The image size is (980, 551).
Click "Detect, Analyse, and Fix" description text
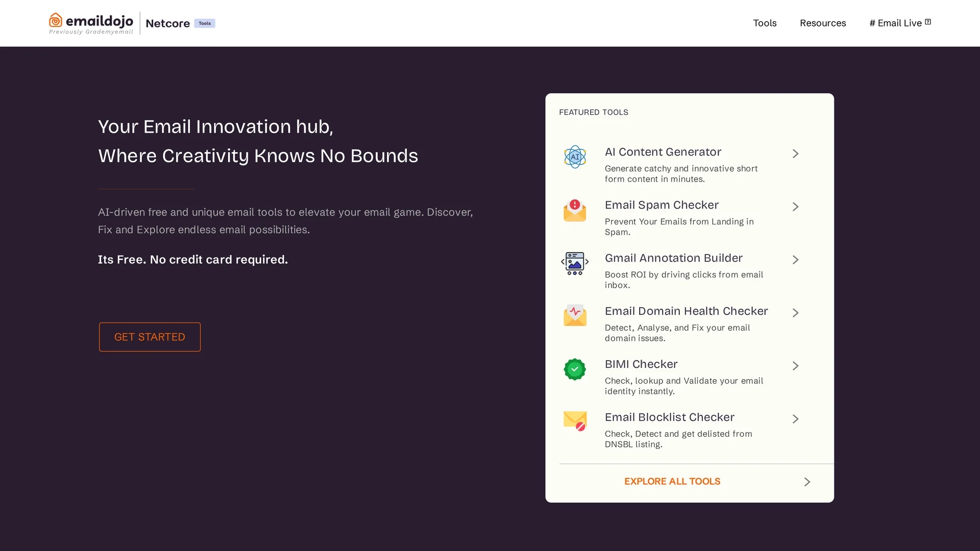coord(677,333)
